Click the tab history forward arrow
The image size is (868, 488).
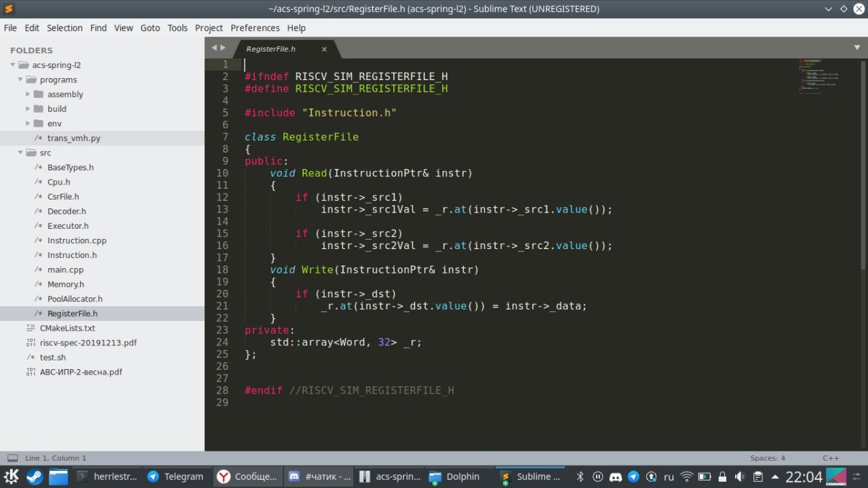[x=222, y=48]
